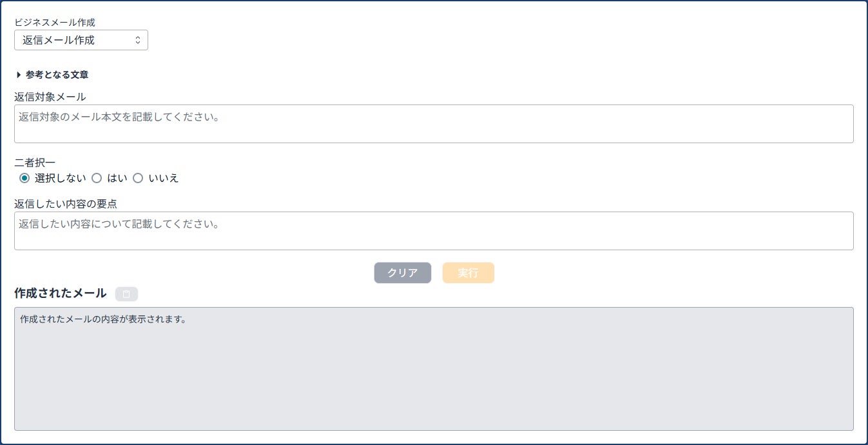This screenshot has width=868, height=445.
Task: Select the 選択しない radio button
Action: click(24, 178)
